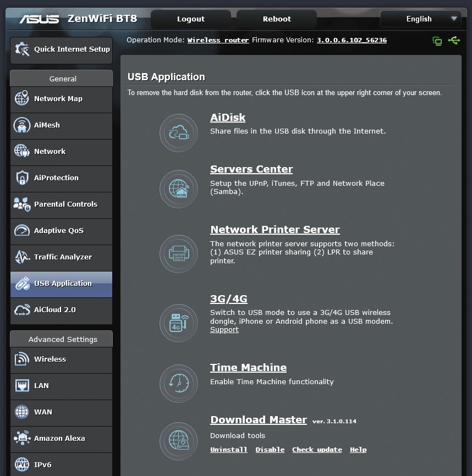Open the Download Master link
Screen dimensions: 472x476
pyautogui.click(x=259, y=419)
